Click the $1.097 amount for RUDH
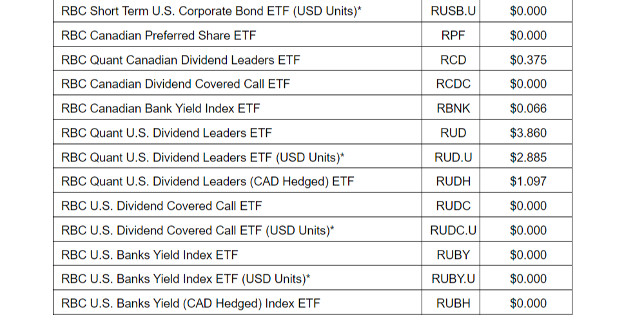The width and height of the screenshot is (644, 315). pos(528,181)
